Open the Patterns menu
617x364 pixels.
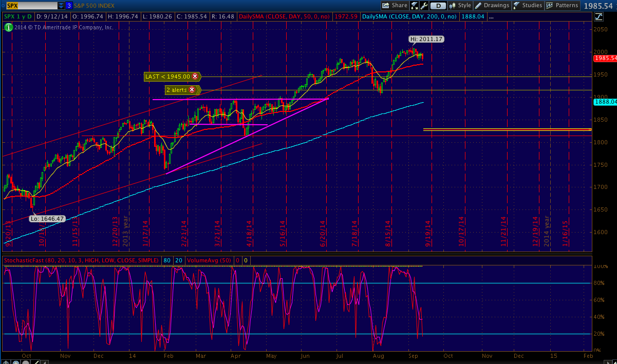pyautogui.click(x=562, y=6)
